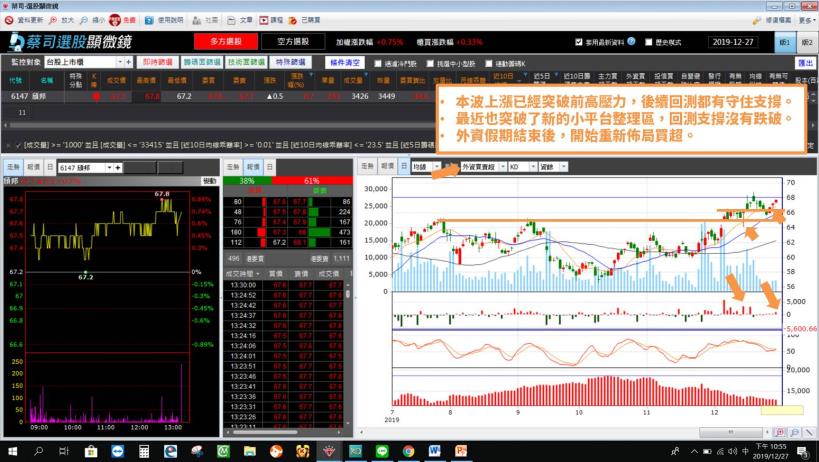819x462 pixels.
Task: Open the 更多 dropdown in toolbar
Action: point(806,20)
